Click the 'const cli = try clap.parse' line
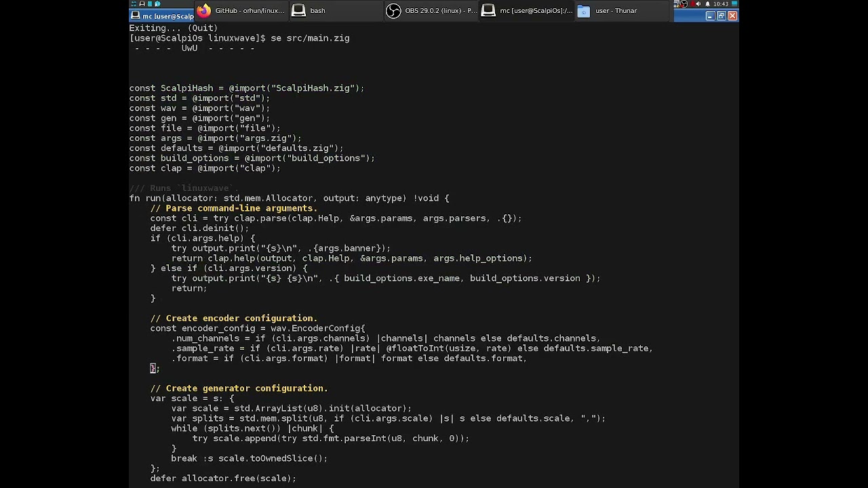The height and width of the screenshot is (488, 868). pos(336,218)
